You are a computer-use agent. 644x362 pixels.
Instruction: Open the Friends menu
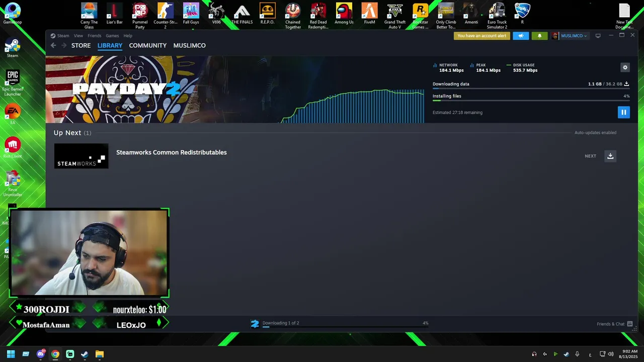point(94,36)
